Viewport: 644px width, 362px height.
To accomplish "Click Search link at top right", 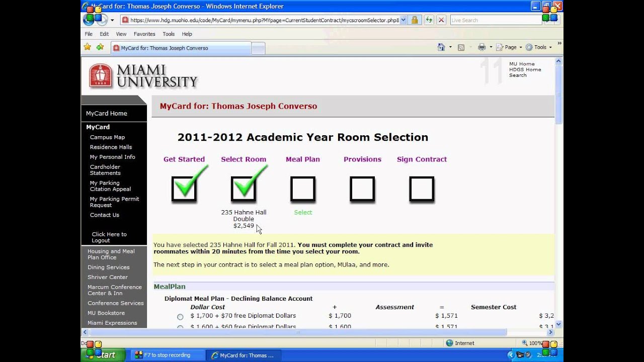I will [518, 75].
